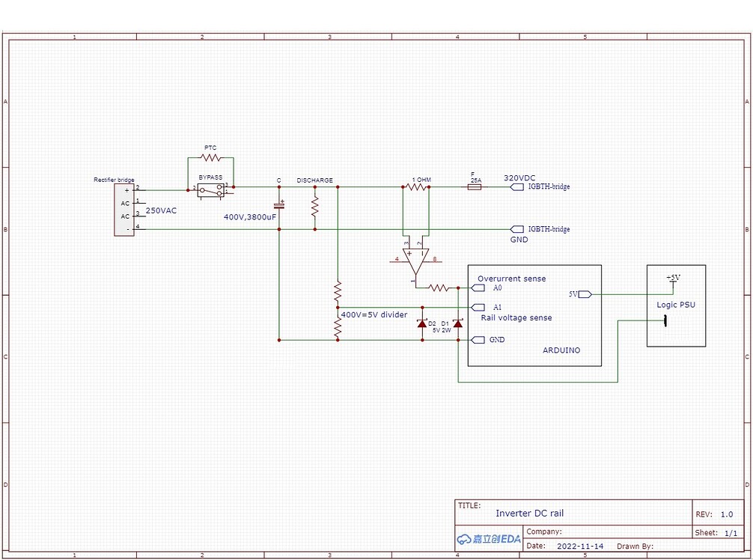Click the A0 pin arrow on ARDUINO
753x560 pixels.
[x=477, y=287]
